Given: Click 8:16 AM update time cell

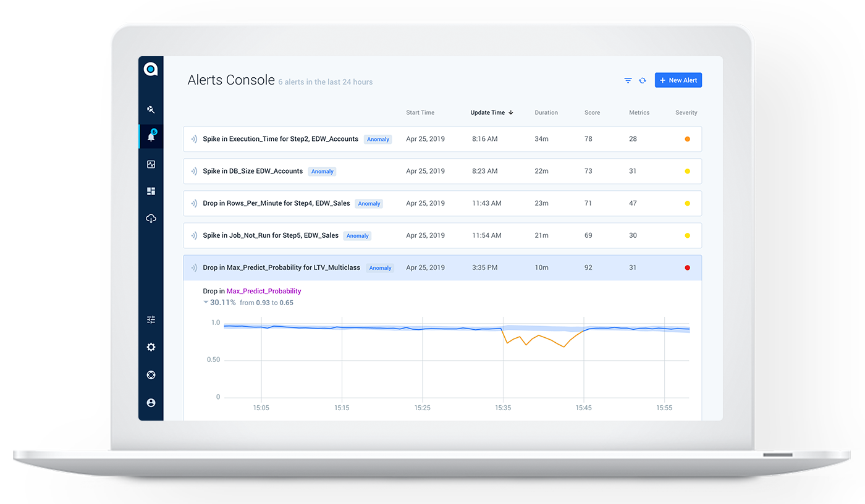Looking at the screenshot, I should click(484, 139).
